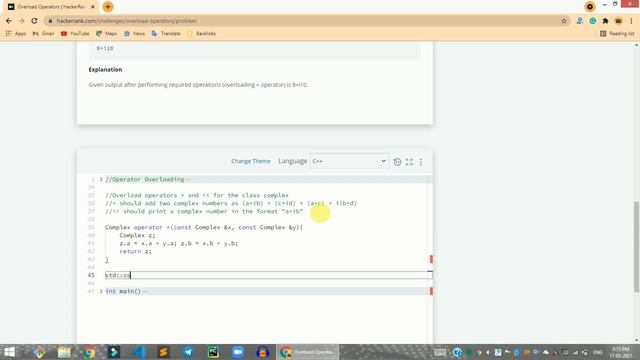The image size is (640, 360).
Task: Click the Change Theme link
Action: (x=251, y=161)
